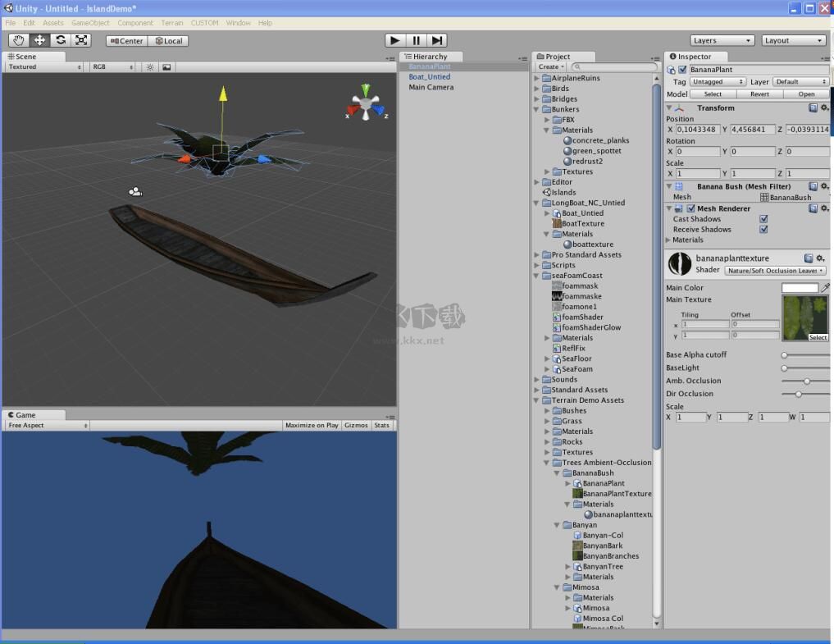Screen dimensions: 834x644
Task: Toggle the Mesh Renderer enabled checkbox
Action: 690,209
